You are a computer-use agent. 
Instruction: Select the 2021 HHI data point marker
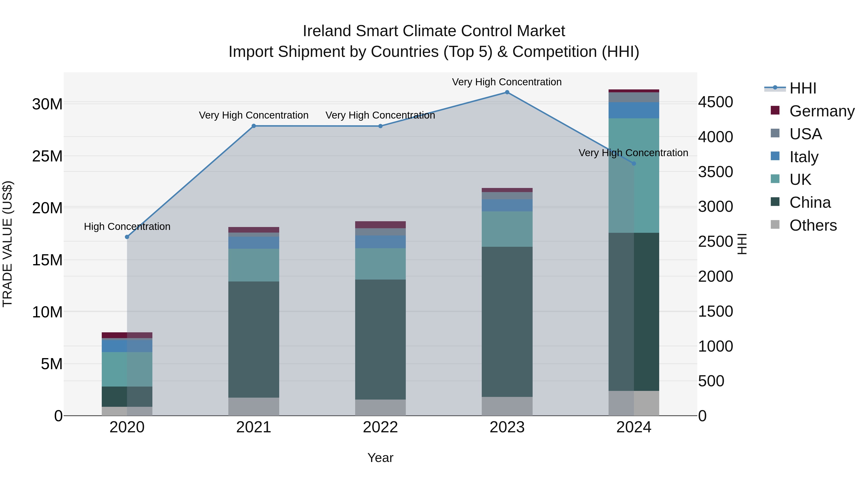point(254,126)
